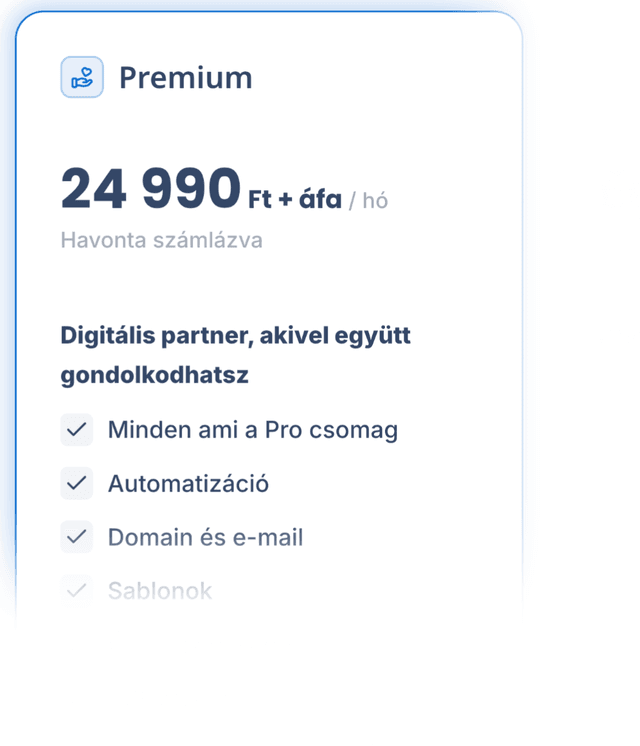The width and height of the screenshot is (640, 746).
Task: Select the "Minden ami a Pro csomag" feature text
Action: pos(252,430)
